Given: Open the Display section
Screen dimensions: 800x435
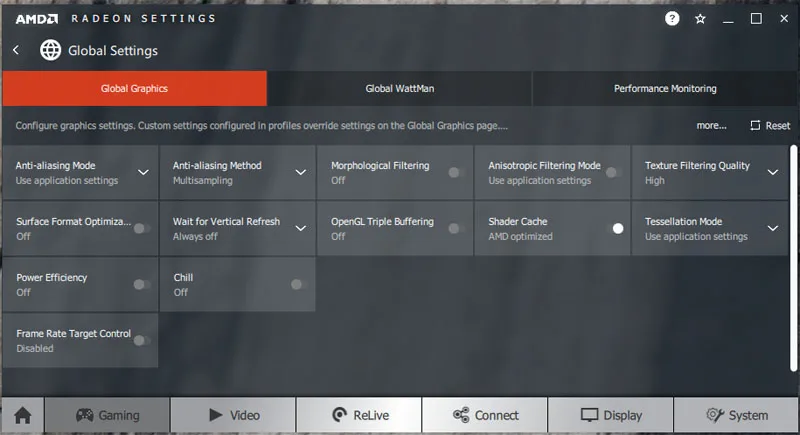Looking at the screenshot, I should (x=611, y=415).
